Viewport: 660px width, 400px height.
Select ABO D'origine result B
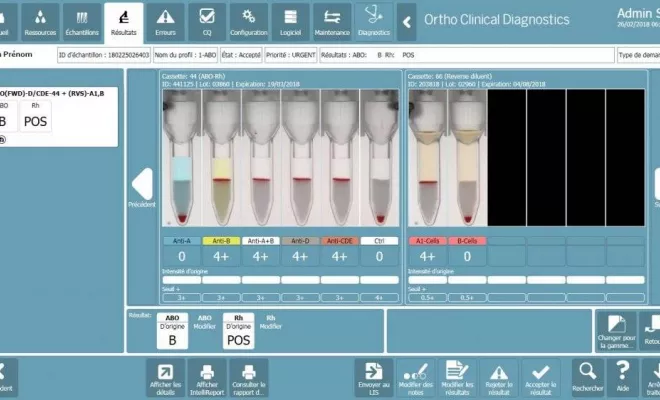pyautogui.click(x=170, y=332)
